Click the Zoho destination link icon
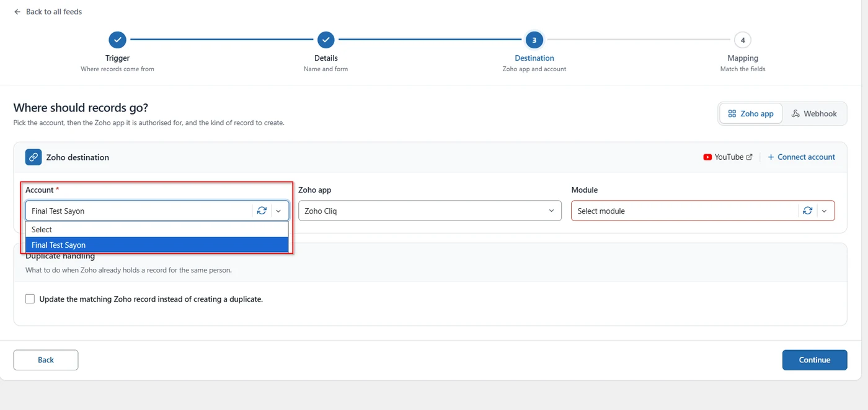The width and height of the screenshot is (868, 410). (x=33, y=157)
